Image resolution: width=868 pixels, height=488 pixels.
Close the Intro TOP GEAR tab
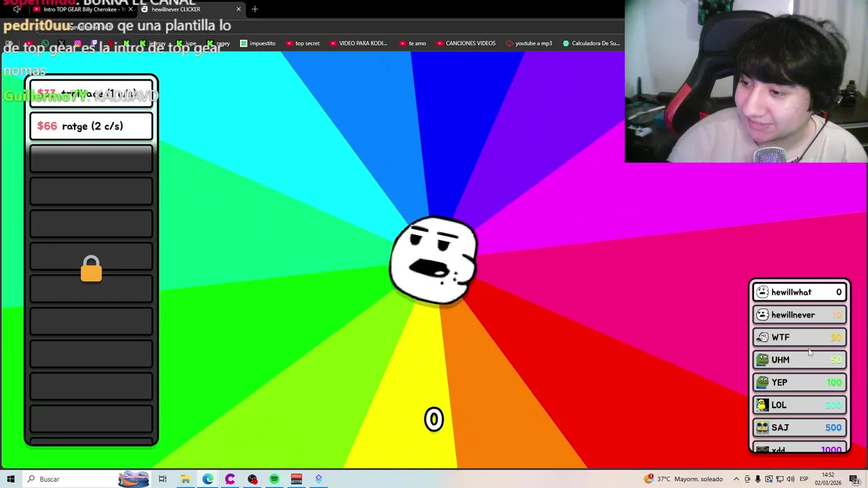130,9
